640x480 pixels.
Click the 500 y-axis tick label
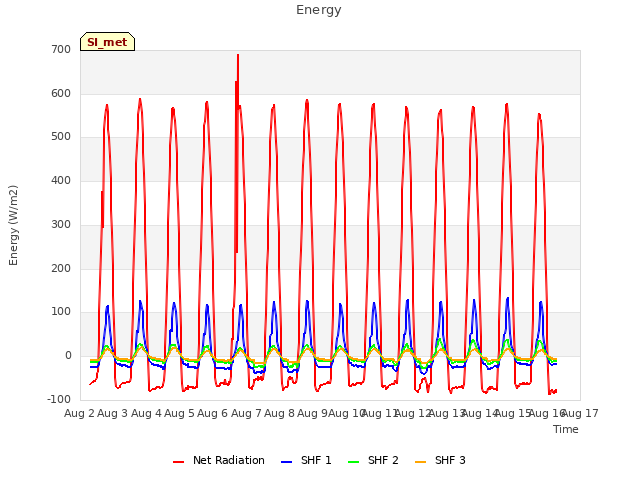(61, 137)
